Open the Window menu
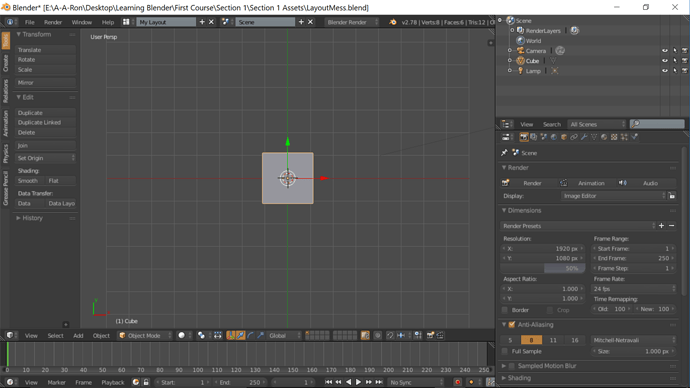Viewport: 690px width, 388px height. [81, 22]
